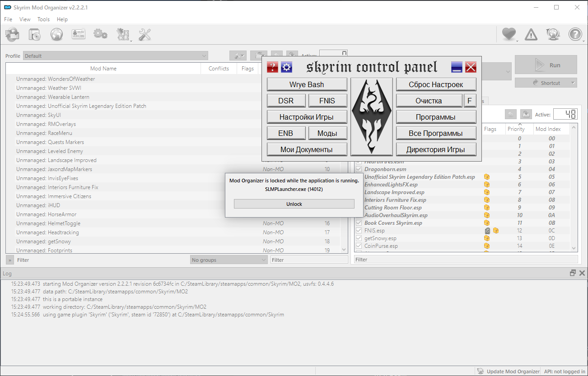Viewport: 588px width, 376px height.
Task: Click the install mod from archive icon
Action: (x=34, y=34)
